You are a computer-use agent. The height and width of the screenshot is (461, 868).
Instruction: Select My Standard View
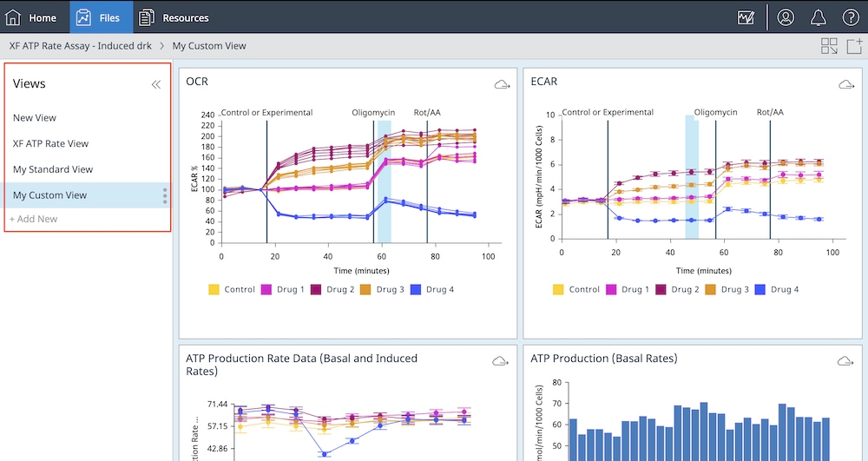(53, 169)
